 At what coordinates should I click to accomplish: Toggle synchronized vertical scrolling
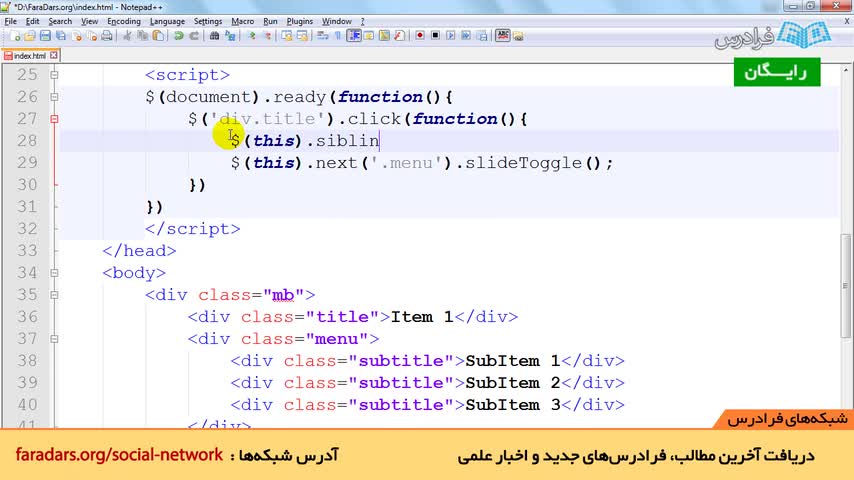(286, 36)
